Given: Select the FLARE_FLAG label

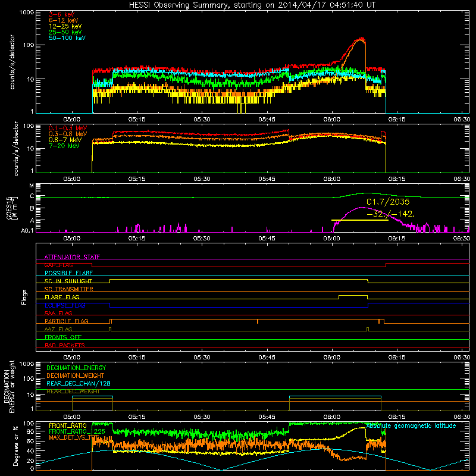Looking at the screenshot, I should (62, 297).
